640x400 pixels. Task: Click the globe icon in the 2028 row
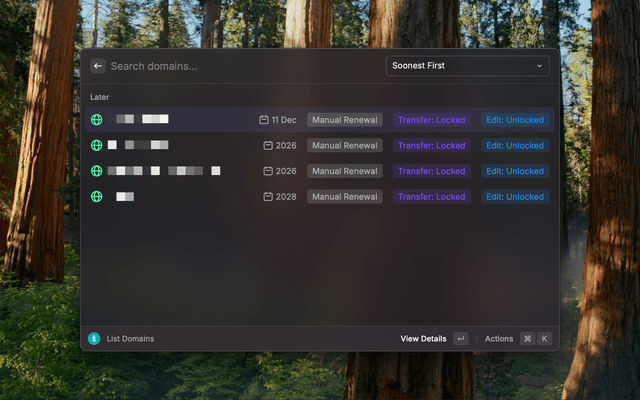tap(97, 197)
